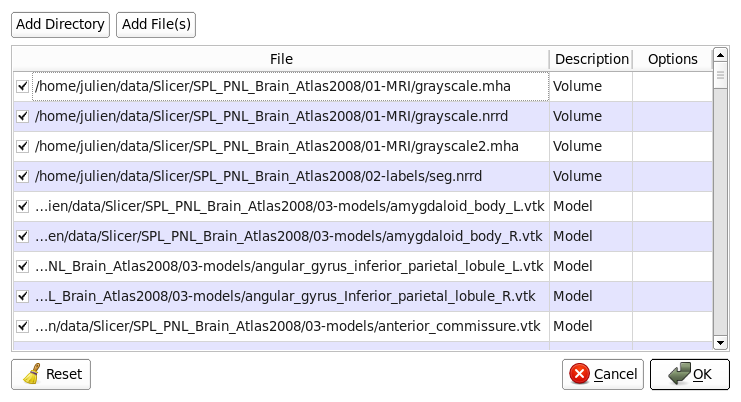
Task: Open Description cell for grayscale.nrrd
Action: tap(590, 117)
